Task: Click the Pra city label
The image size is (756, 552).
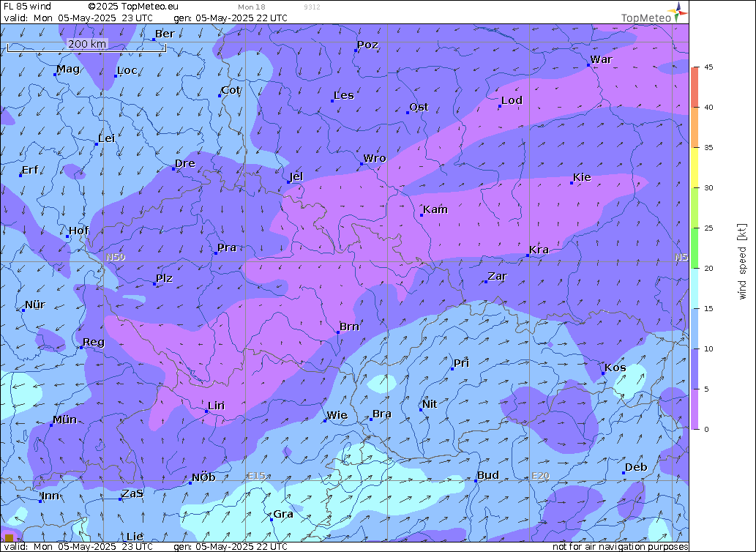Action: [227, 247]
